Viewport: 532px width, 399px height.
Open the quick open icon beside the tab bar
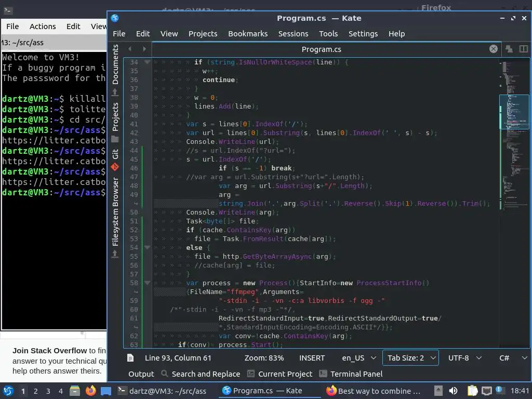click(509, 49)
